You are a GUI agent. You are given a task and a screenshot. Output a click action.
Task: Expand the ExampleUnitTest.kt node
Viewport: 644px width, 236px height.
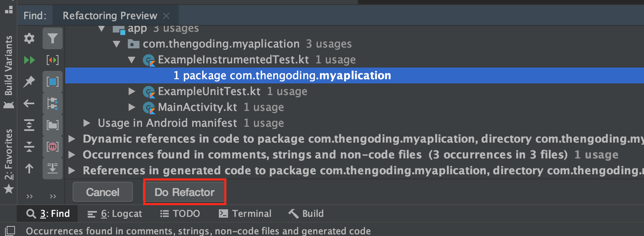(x=132, y=91)
